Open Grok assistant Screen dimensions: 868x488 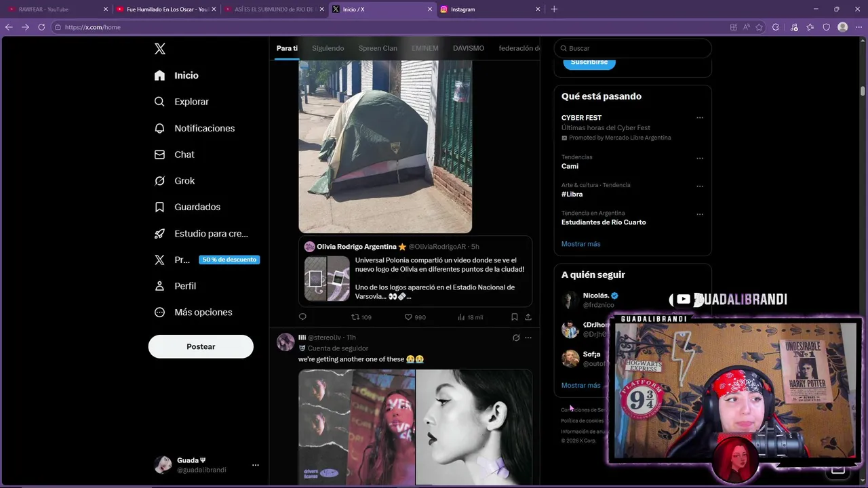(x=174, y=181)
